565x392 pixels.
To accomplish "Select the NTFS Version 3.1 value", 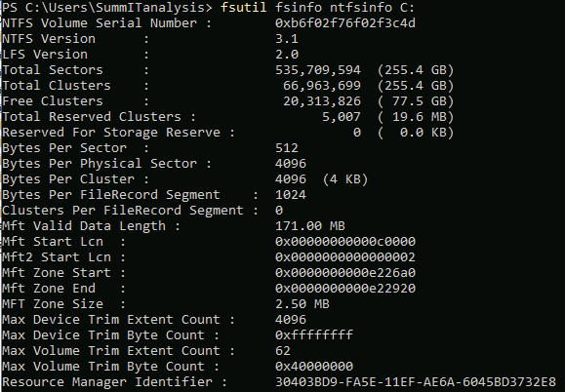I will pos(287,38).
